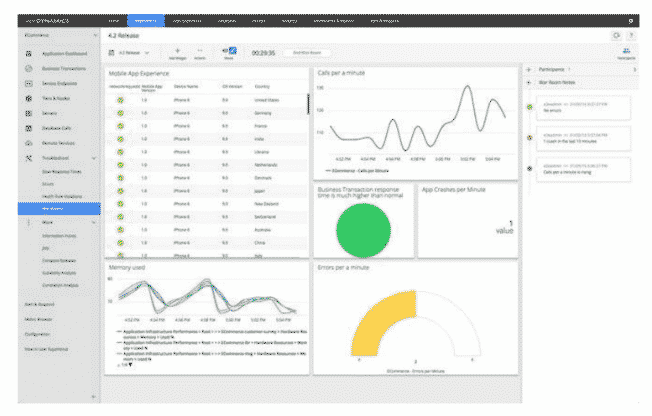Screen dimensions: 652x416
Task: Click the dashboard icon beside 4.2 Release selector
Action: point(111,53)
